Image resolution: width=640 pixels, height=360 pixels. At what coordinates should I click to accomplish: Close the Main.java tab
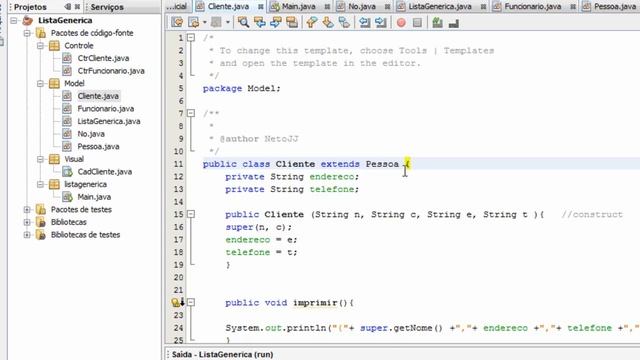[x=327, y=7]
